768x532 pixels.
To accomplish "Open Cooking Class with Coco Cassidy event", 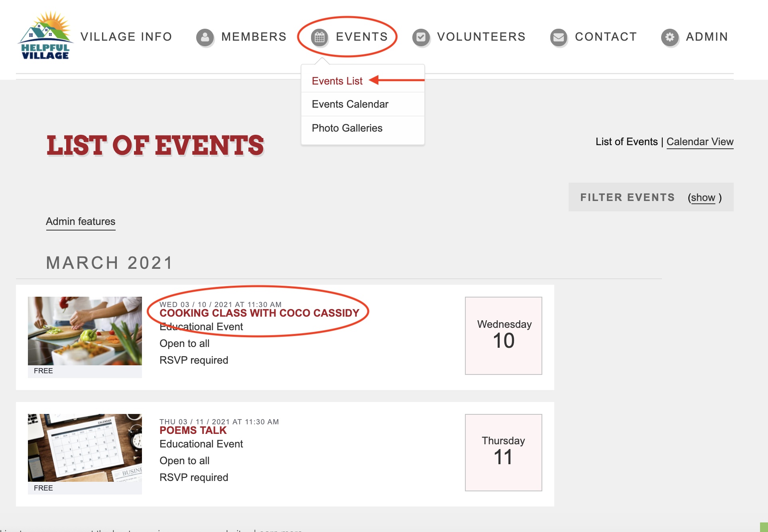I will tap(259, 313).
